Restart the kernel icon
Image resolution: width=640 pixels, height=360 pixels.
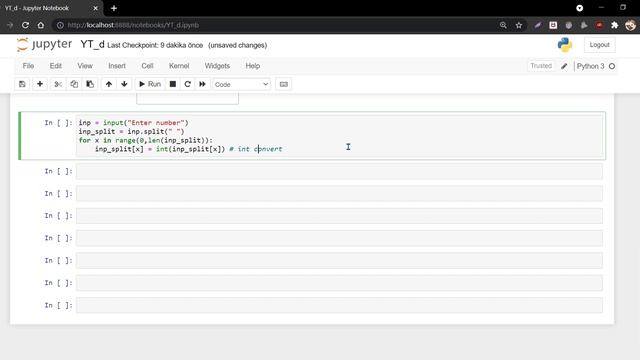187,84
